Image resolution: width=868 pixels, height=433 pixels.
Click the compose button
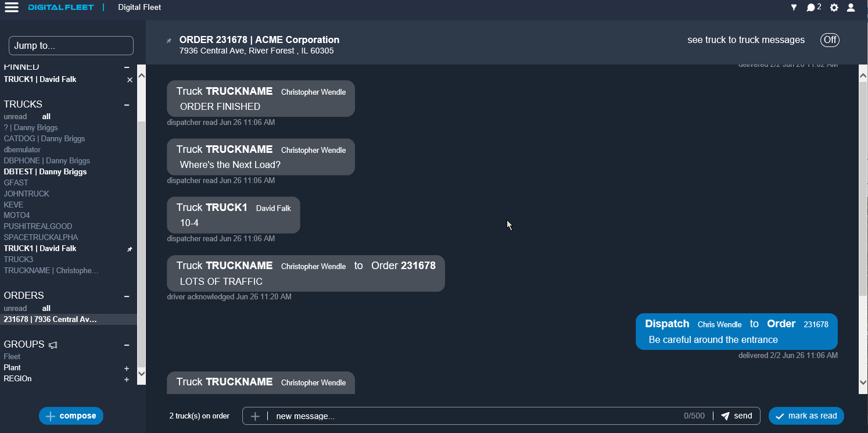click(71, 416)
